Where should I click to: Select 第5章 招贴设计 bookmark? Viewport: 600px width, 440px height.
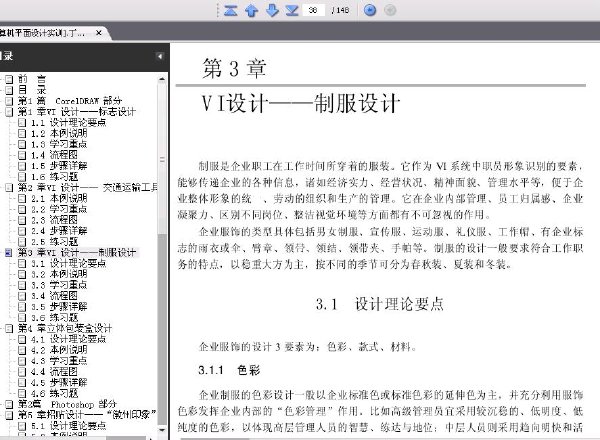tap(87, 415)
